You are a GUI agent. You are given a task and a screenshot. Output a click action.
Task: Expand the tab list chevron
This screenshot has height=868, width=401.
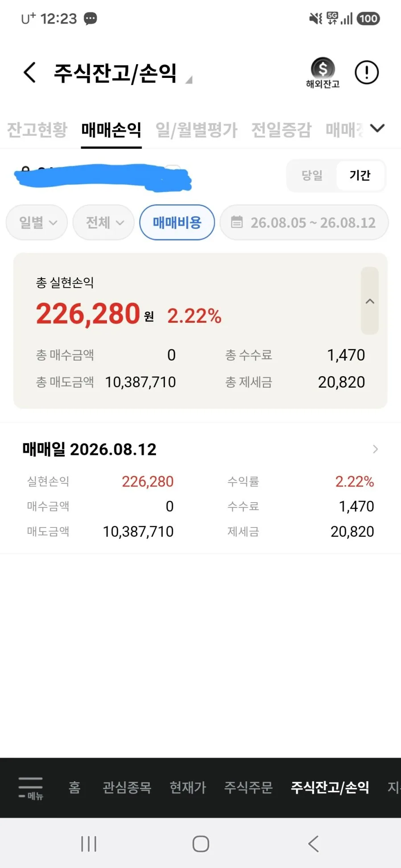click(377, 129)
